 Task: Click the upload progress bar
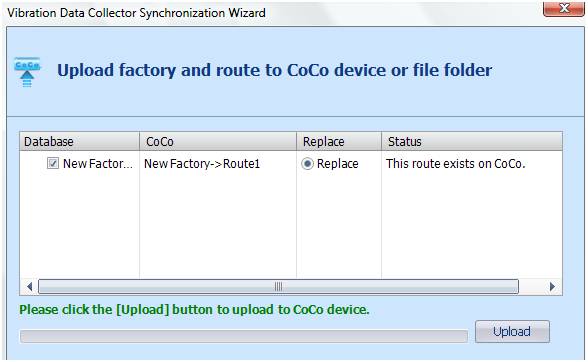tap(244, 336)
